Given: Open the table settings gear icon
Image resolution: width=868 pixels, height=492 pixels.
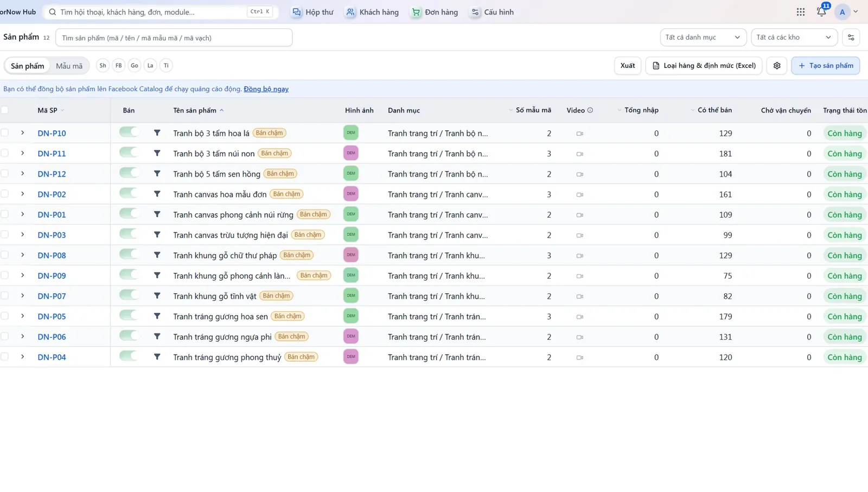Looking at the screenshot, I should tap(777, 66).
